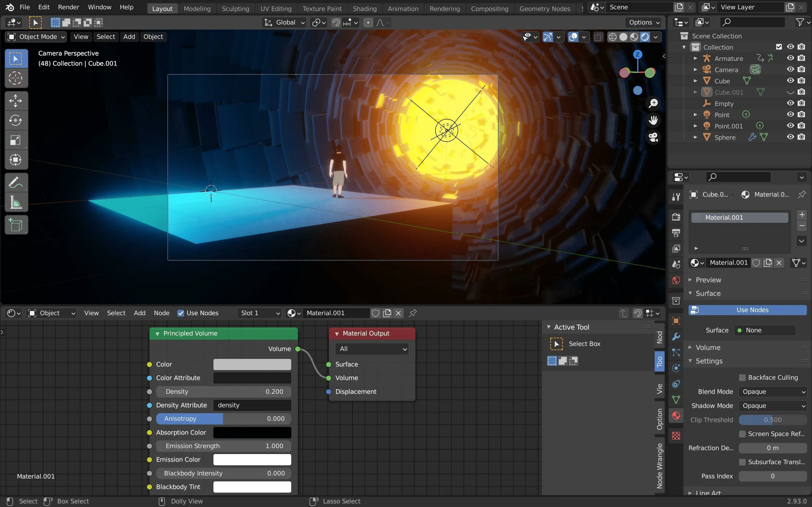Switch to the Shading workspace tab
The width and height of the screenshot is (812, 507).
click(x=364, y=8)
